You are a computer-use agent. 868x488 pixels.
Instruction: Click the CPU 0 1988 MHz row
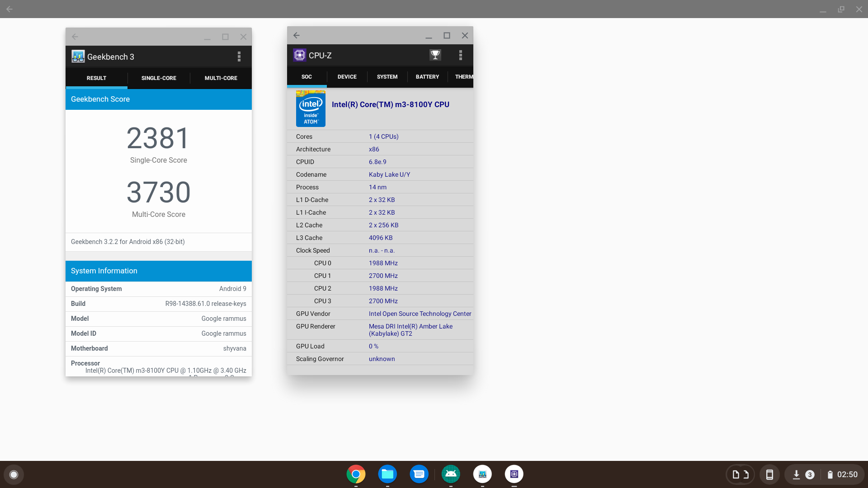380,263
